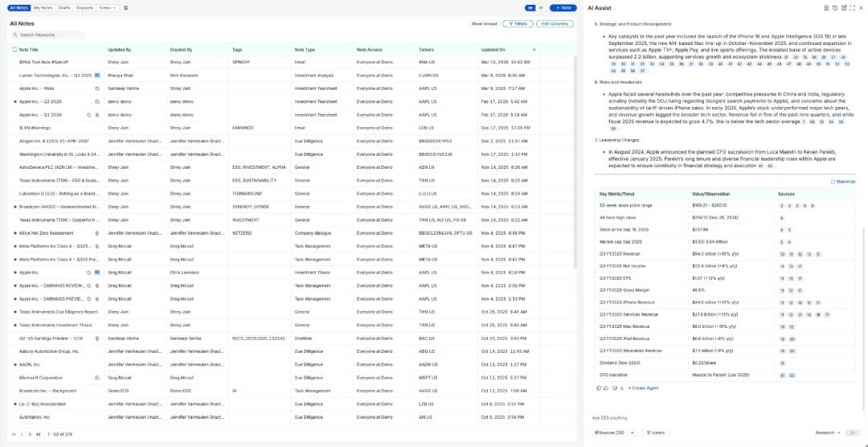
Task: Open the $LEN #Earnings note
Action: [35, 128]
